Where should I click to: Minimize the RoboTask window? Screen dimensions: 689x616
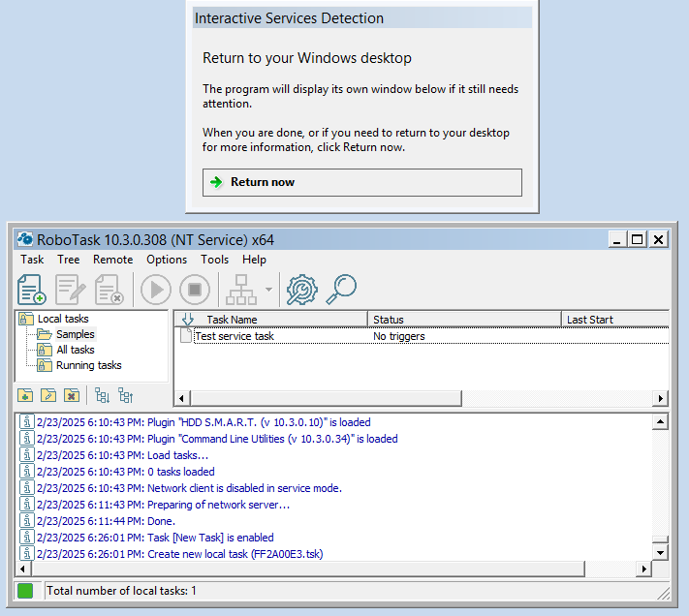[x=617, y=240]
